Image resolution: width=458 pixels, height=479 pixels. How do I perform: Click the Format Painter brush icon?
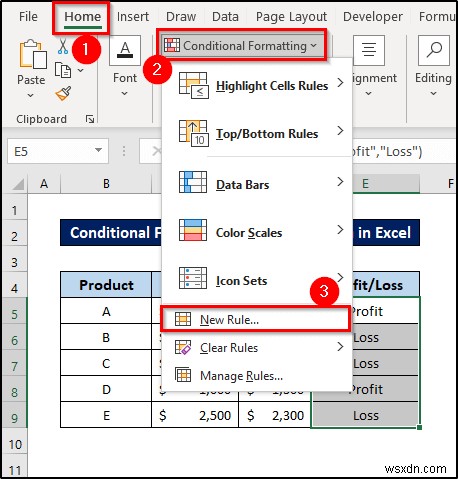tap(63, 94)
